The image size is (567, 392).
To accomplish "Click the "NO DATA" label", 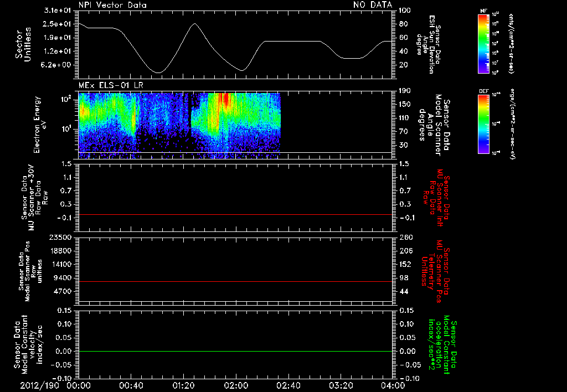I will pyautogui.click(x=373, y=4).
